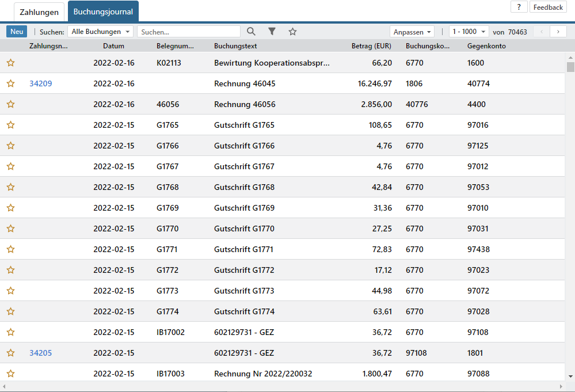Toggle star on Rechnung 46056 row
The width and height of the screenshot is (575, 392).
coord(10,104)
